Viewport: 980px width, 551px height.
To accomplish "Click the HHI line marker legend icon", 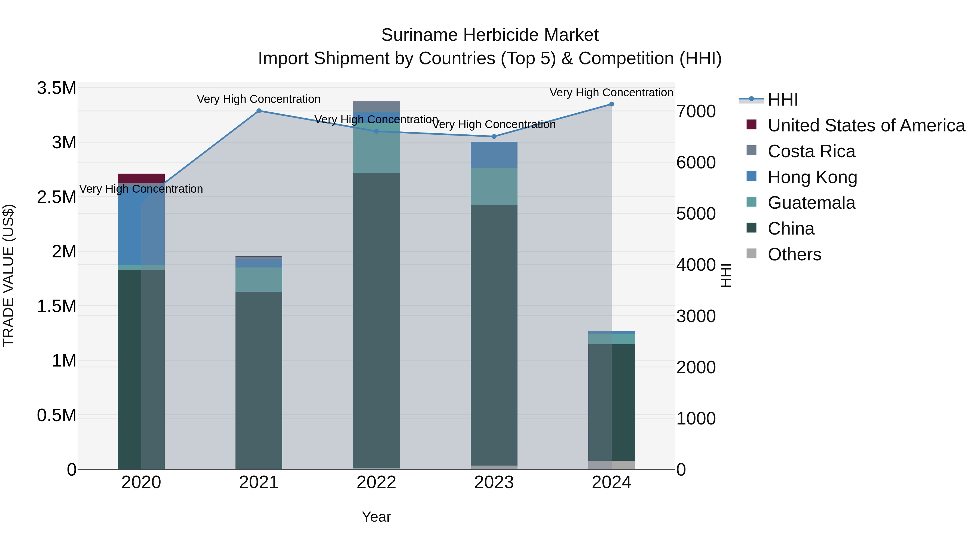I will (751, 99).
